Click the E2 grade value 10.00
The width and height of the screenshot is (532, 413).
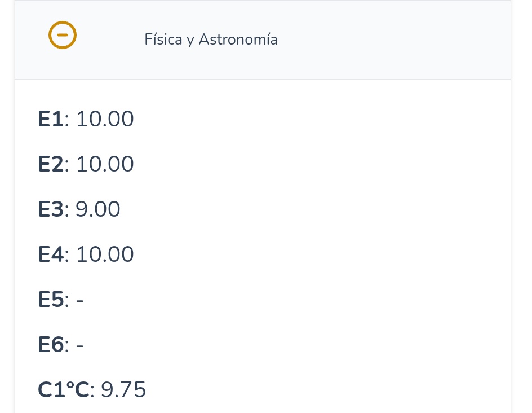click(x=105, y=164)
